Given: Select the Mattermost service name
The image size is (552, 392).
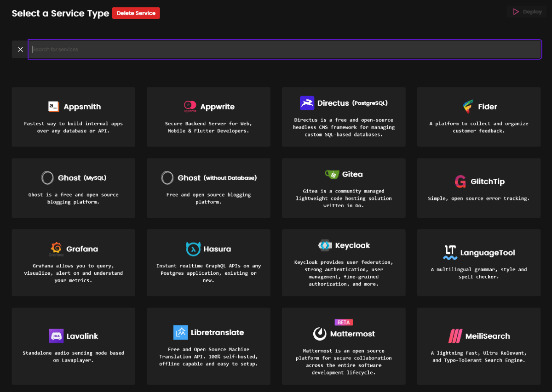Looking at the screenshot, I should [x=352, y=334].
